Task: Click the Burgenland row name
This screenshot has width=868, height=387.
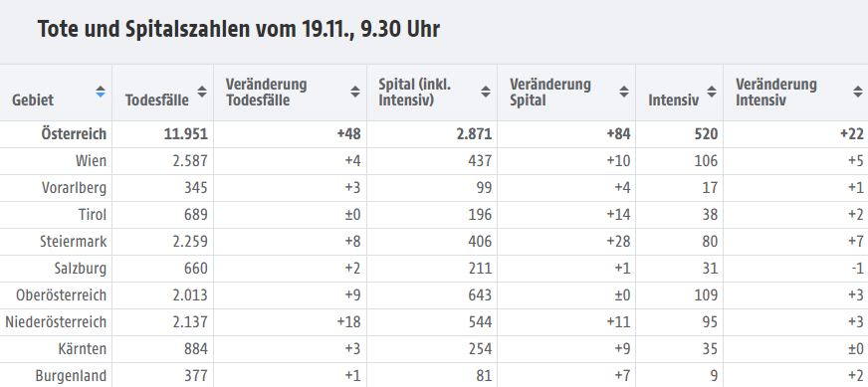Action: pyautogui.click(x=71, y=376)
